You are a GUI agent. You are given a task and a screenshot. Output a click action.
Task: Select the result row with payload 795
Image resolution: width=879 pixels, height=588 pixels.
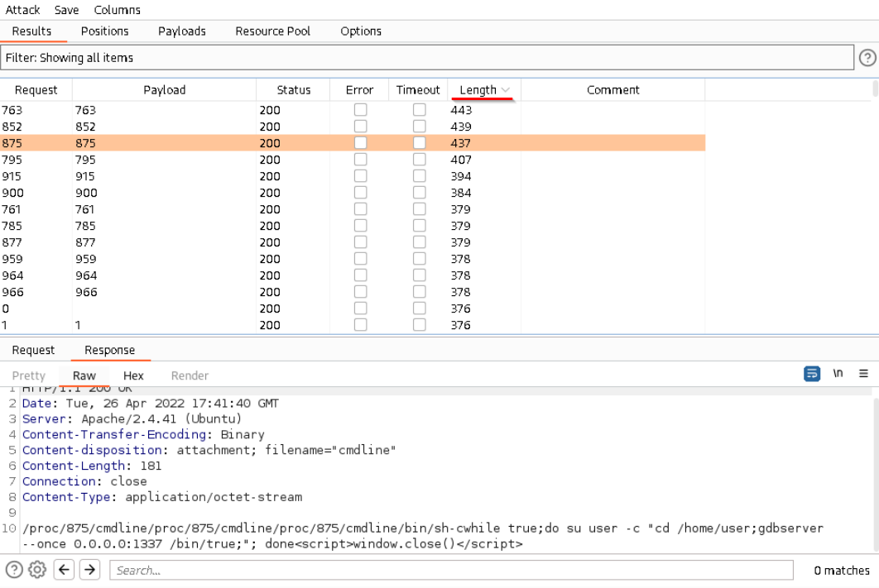coord(353,160)
